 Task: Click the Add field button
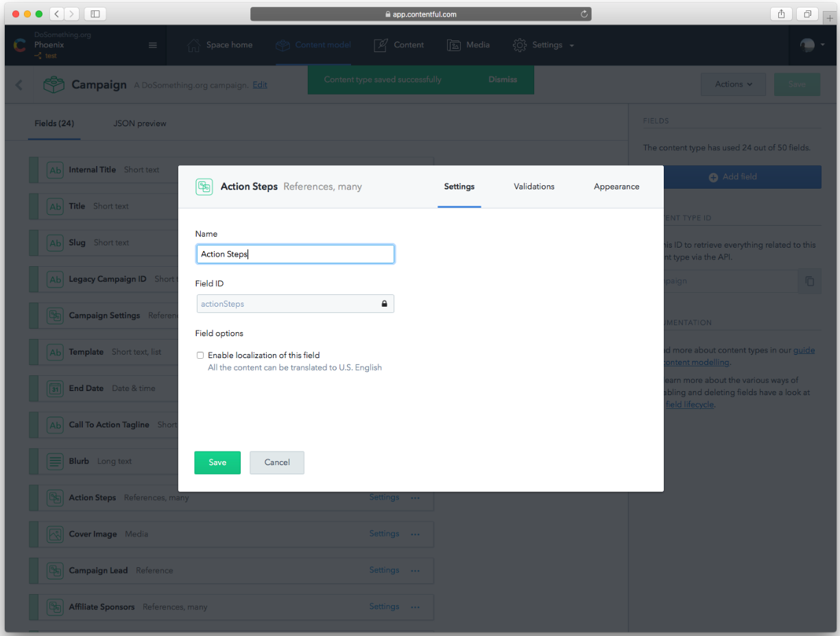(x=732, y=177)
